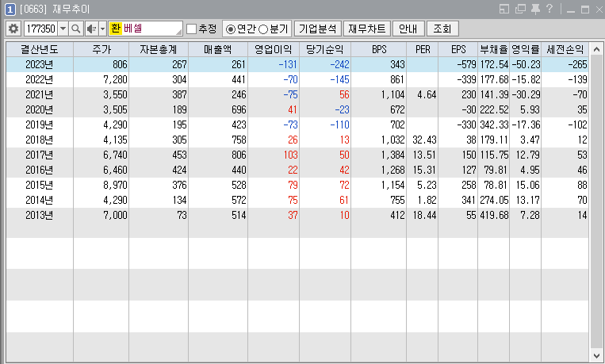Screen dimensions: 605x364
Task: Select the 2022년 row
Action: tap(297, 79)
